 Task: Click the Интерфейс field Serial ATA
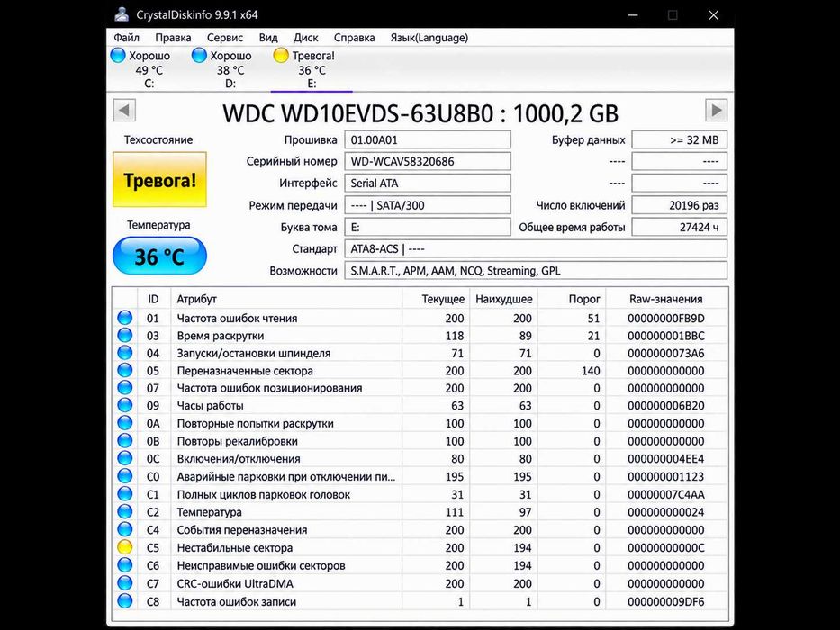pos(428,184)
